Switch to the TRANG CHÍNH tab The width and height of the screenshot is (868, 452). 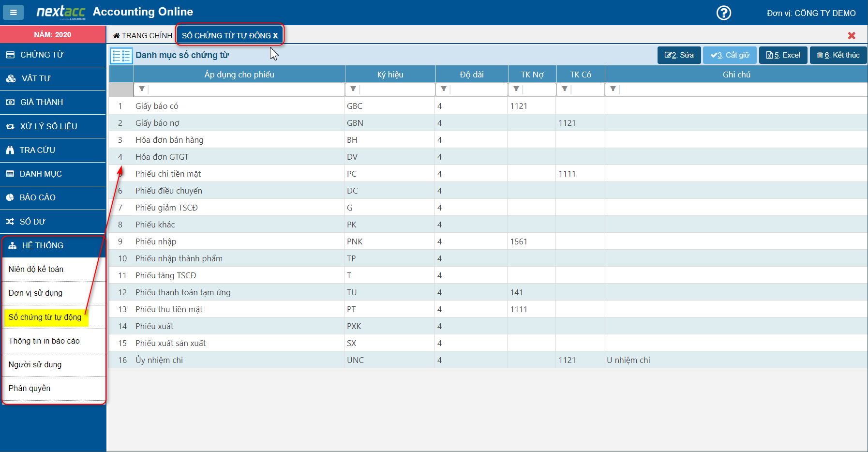(x=143, y=35)
